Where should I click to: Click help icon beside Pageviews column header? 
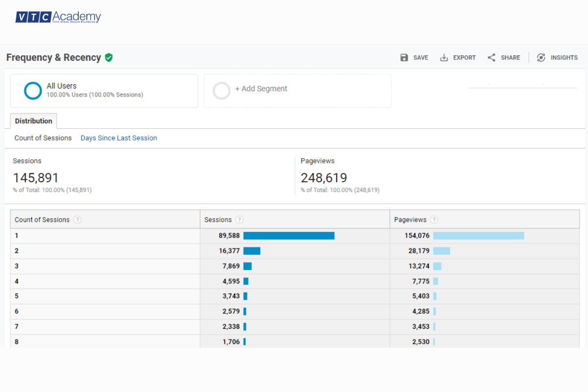pyautogui.click(x=434, y=220)
